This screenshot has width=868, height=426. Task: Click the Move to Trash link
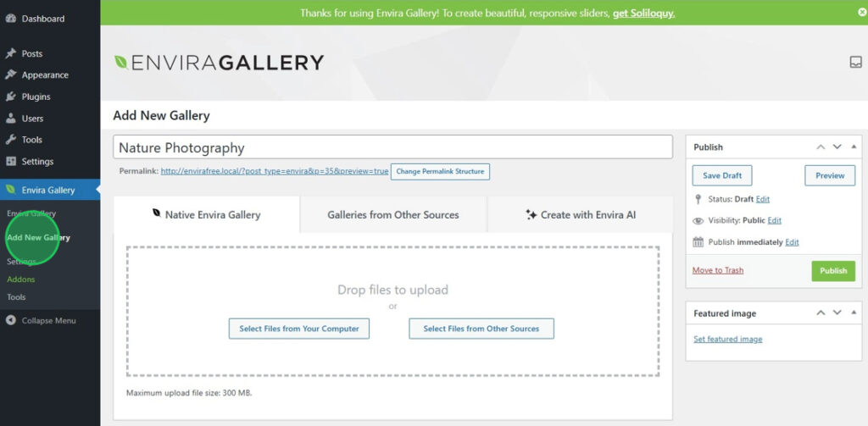(717, 270)
